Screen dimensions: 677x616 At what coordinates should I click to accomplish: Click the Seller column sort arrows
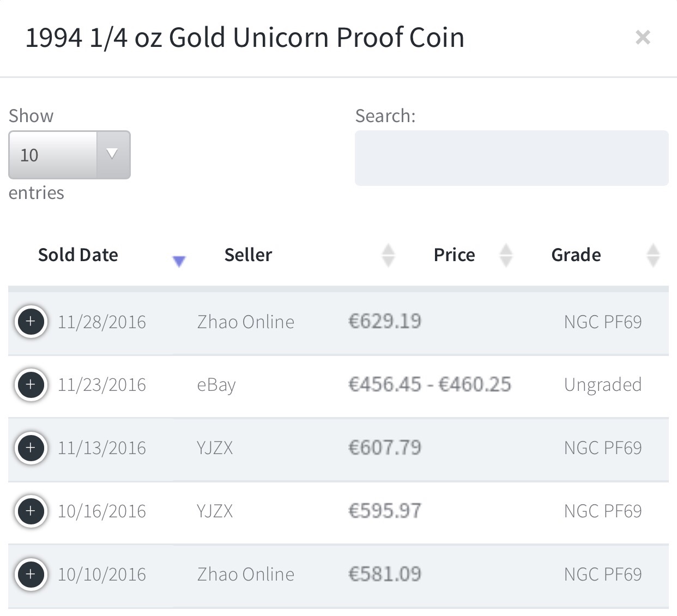(388, 255)
